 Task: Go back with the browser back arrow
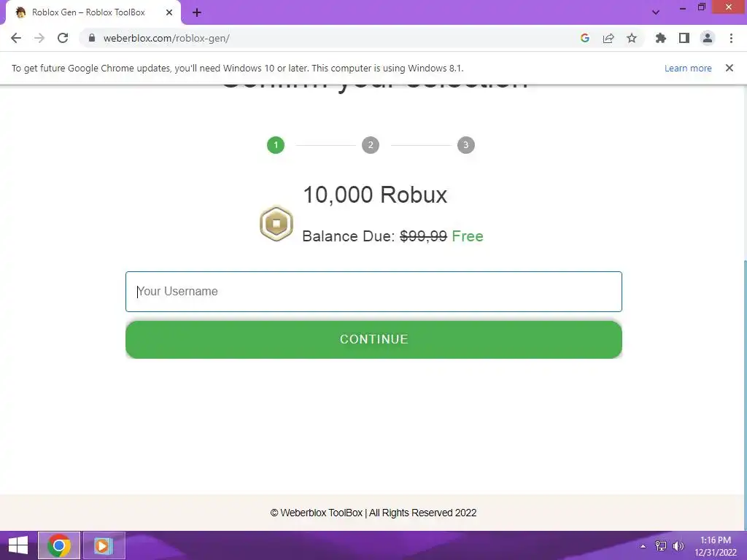point(16,38)
